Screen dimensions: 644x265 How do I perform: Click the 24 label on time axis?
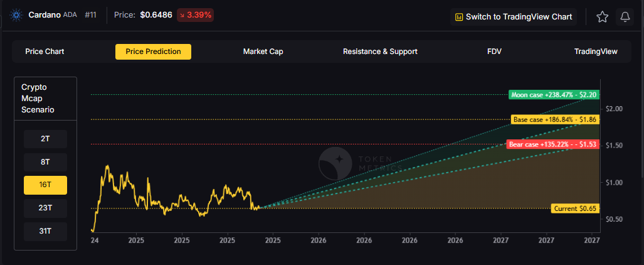pyautogui.click(x=95, y=240)
